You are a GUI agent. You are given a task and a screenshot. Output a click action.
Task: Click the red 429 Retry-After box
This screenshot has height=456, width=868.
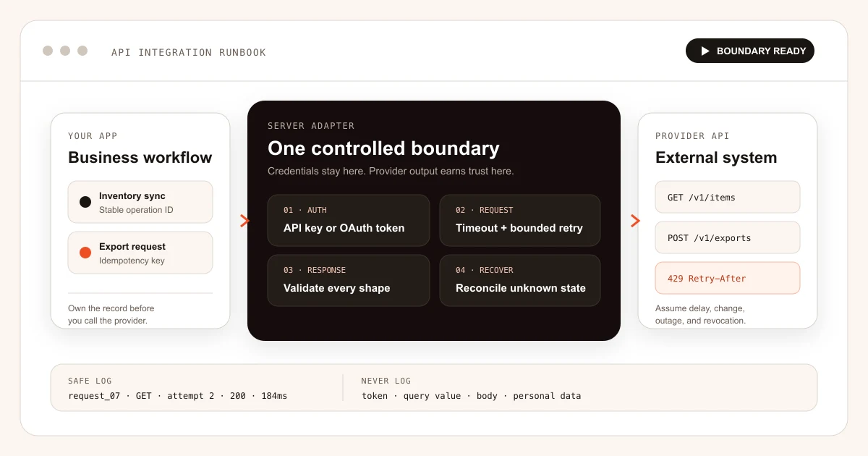point(728,278)
